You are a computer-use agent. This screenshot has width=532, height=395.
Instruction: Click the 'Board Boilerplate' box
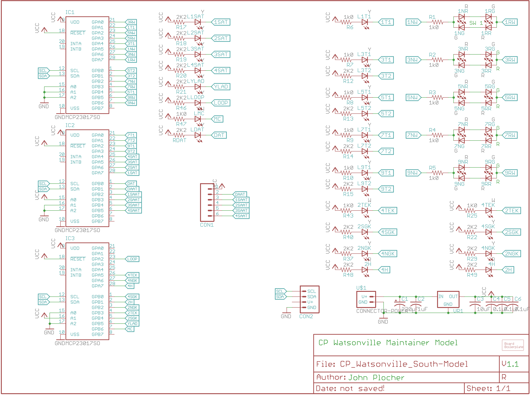513,345
